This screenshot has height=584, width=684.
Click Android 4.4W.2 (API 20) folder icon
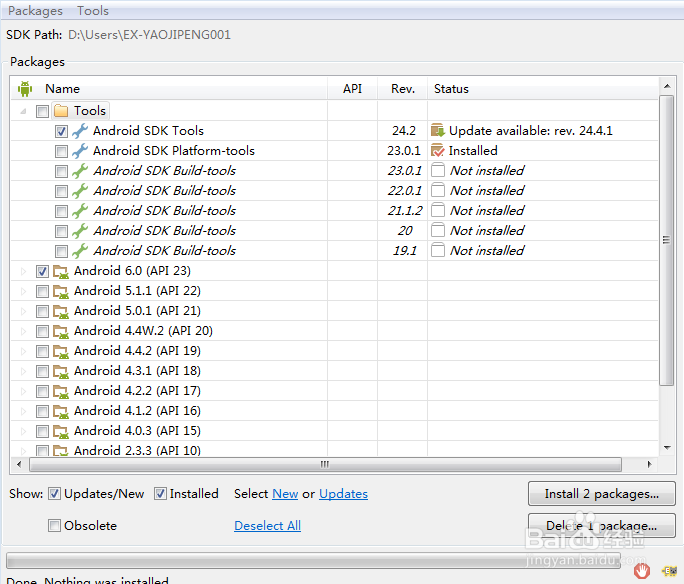point(61,332)
